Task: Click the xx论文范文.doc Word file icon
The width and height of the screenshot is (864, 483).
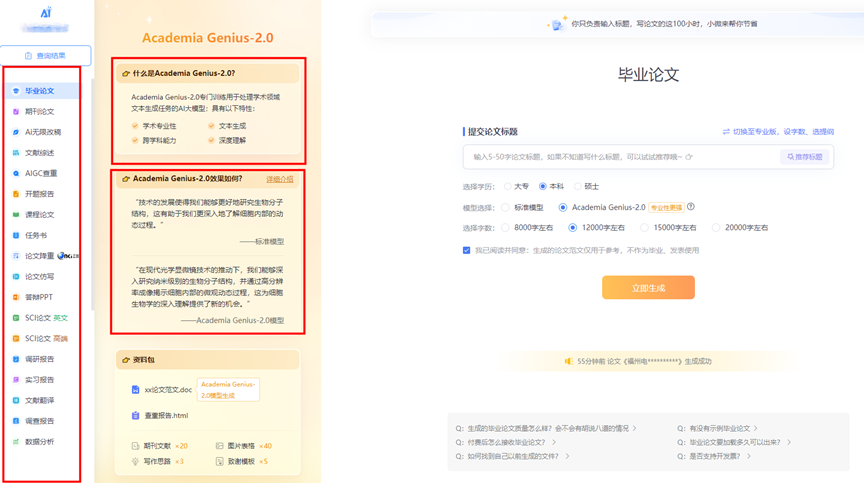Action: (x=136, y=389)
